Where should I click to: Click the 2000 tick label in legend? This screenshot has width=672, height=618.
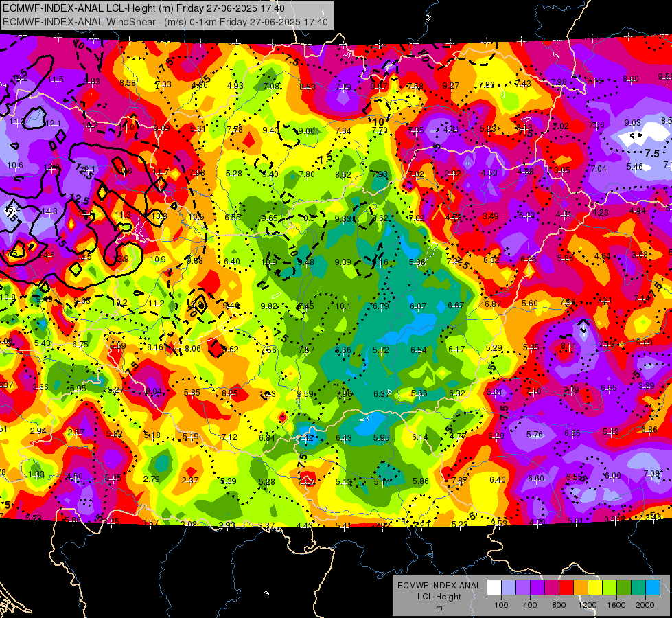pos(645,605)
